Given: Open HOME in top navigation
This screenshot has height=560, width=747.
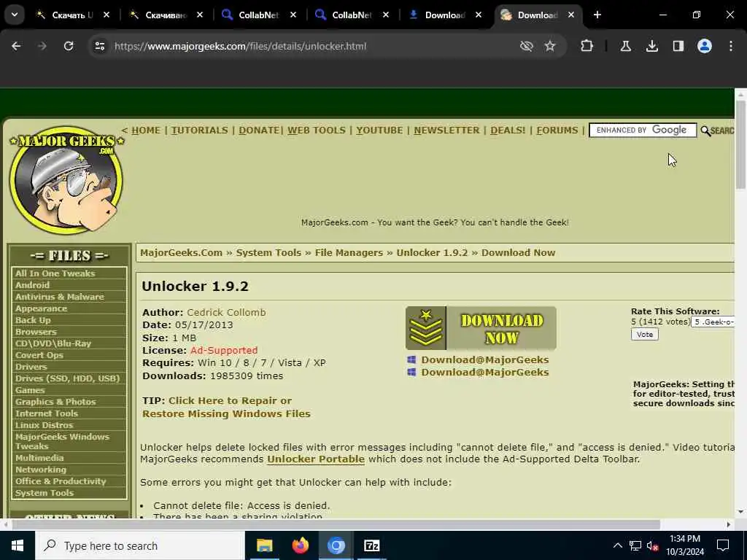Looking at the screenshot, I should pos(146,130).
